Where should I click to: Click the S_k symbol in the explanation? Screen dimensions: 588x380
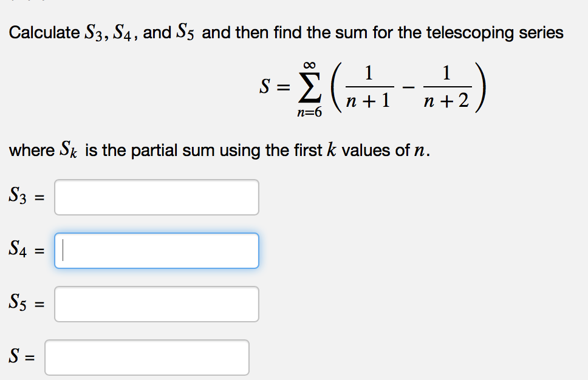[68, 149]
